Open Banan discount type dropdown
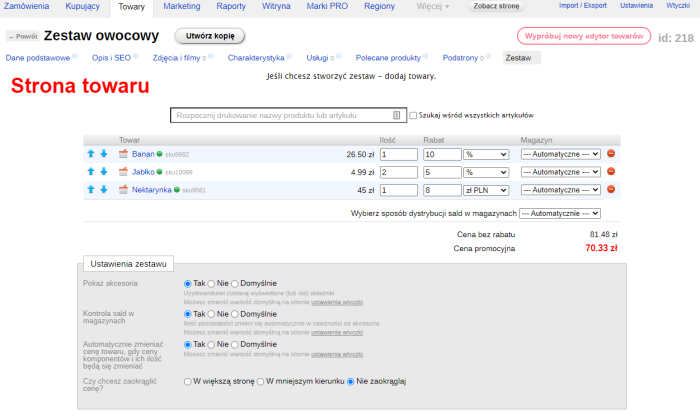Viewport: 700px width, 420px height. tap(488, 154)
